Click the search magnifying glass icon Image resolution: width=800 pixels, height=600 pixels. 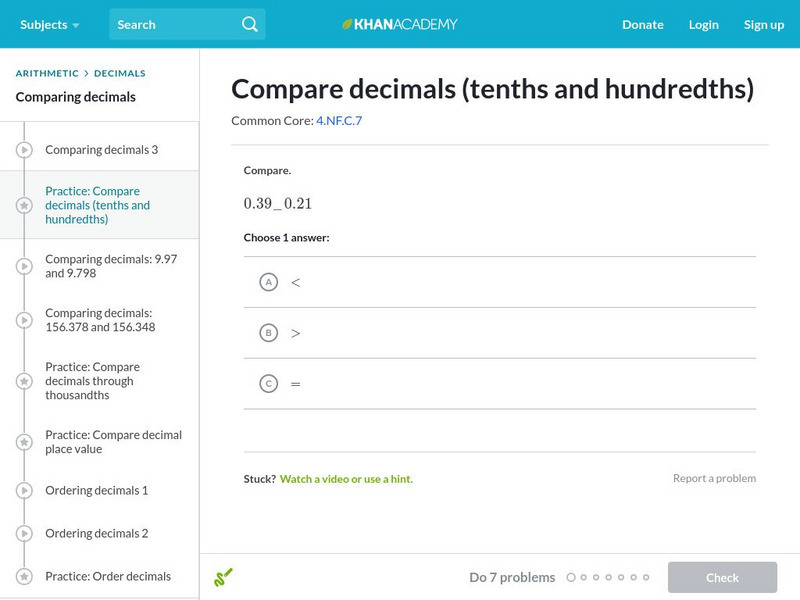pos(250,24)
